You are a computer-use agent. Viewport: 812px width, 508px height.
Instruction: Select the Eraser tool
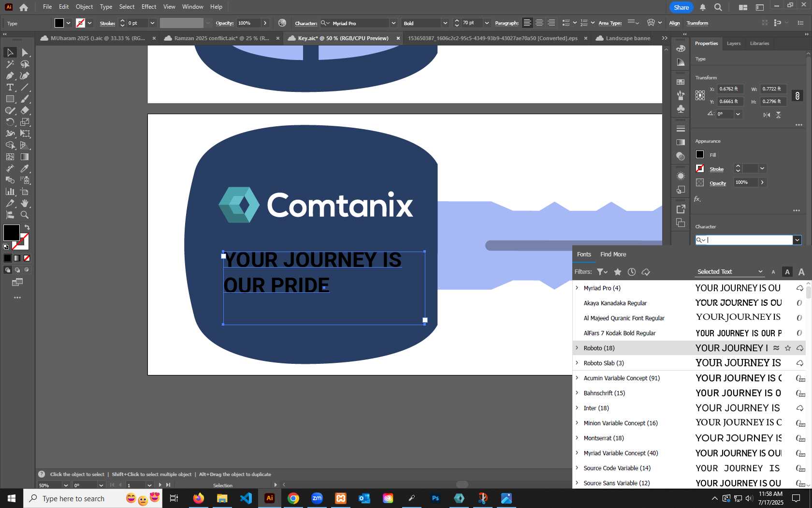click(x=25, y=110)
